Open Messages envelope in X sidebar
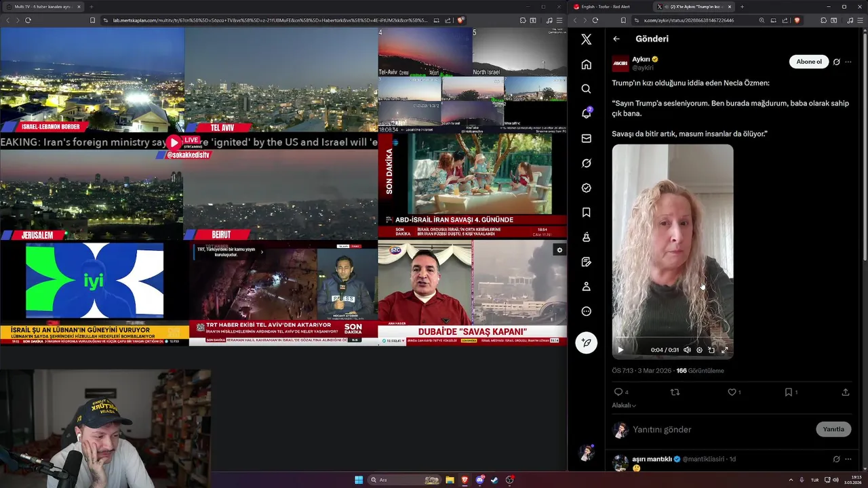The width and height of the screenshot is (868, 488). tap(587, 138)
